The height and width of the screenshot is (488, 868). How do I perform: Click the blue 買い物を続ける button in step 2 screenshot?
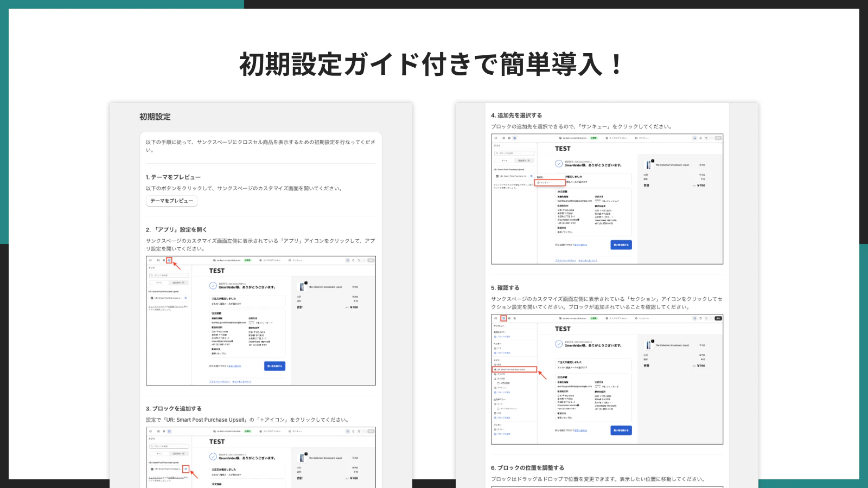(x=275, y=366)
